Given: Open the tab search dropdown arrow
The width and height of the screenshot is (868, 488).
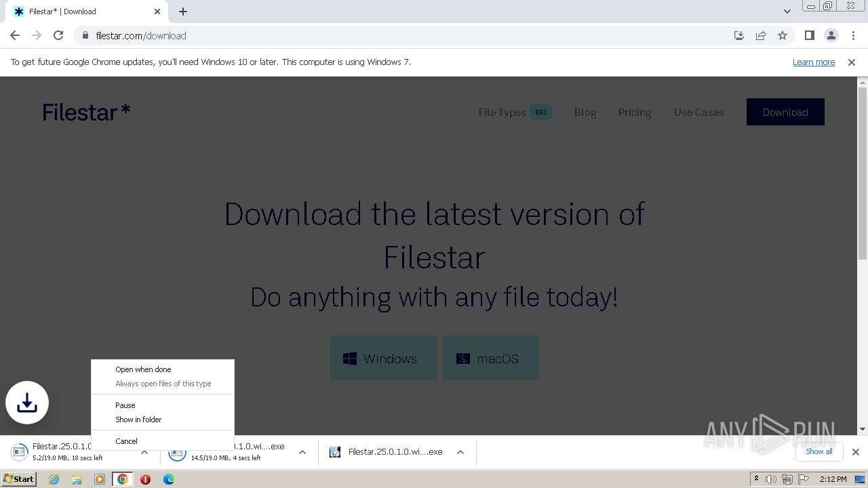Looking at the screenshot, I should click(x=787, y=12).
